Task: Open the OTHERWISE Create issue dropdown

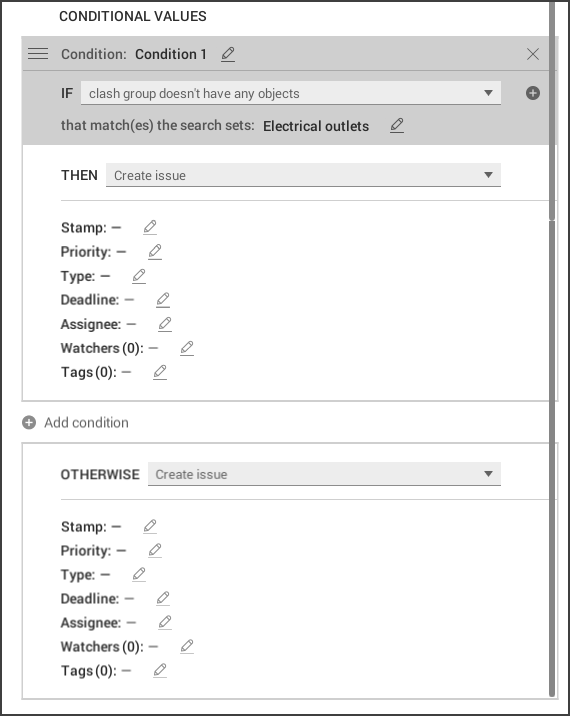Action: click(324, 474)
